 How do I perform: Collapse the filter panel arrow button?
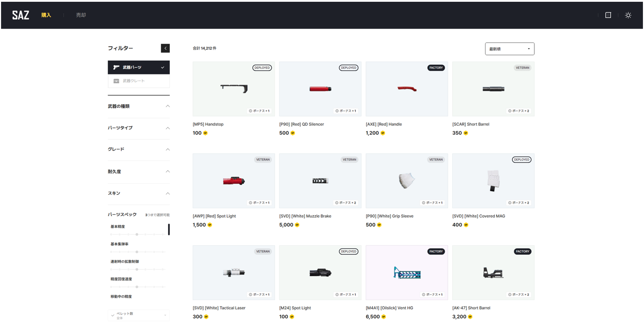tap(165, 48)
